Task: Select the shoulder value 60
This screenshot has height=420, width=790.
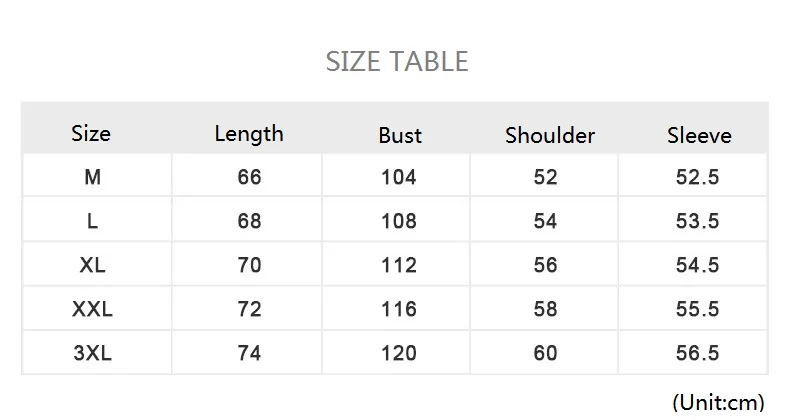Action: [x=545, y=353]
